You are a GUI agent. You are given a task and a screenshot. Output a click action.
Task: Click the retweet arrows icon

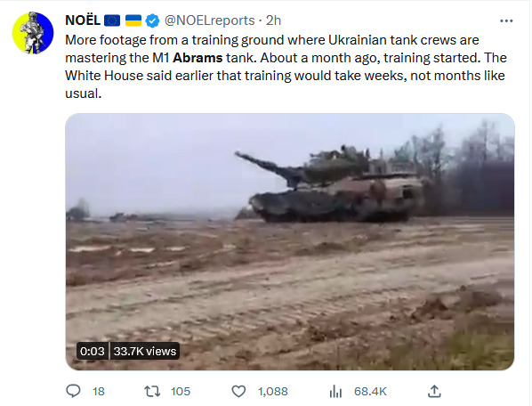tap(152, 392)
